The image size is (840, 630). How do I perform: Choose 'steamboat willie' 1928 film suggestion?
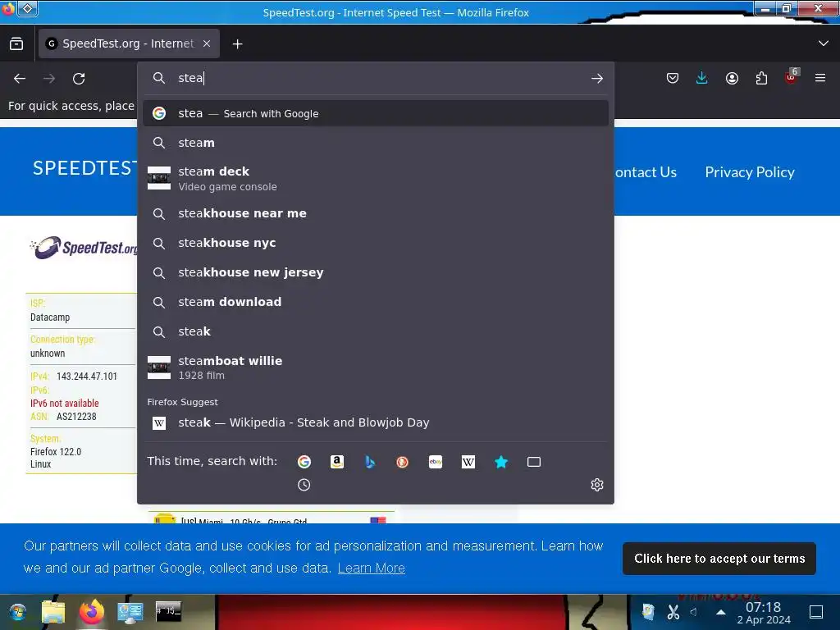376,367
